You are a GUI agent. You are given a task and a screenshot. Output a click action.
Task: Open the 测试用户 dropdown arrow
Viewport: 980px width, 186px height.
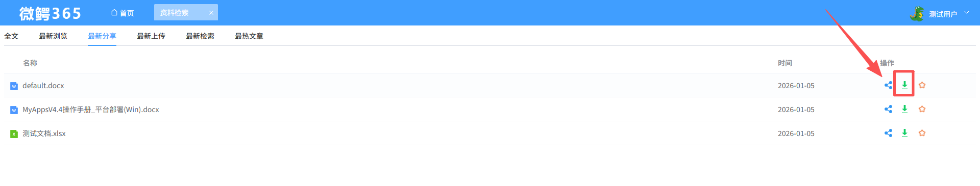[x=966, y=13]
